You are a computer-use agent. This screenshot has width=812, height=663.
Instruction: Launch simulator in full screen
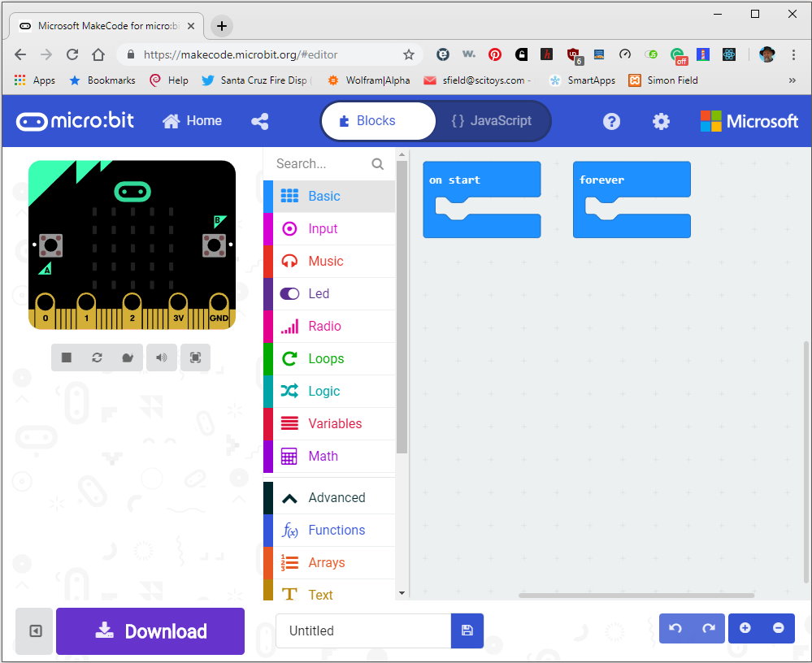(x=195, y=357)
